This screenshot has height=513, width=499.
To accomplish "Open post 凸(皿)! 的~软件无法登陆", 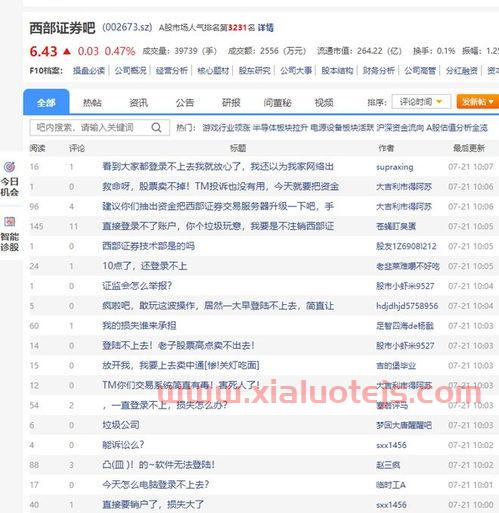I will (x=158, y=465).
